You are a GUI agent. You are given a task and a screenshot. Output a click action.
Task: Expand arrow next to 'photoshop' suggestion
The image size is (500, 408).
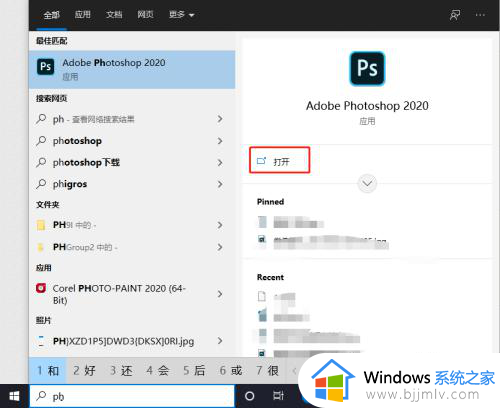coord(220,141)
